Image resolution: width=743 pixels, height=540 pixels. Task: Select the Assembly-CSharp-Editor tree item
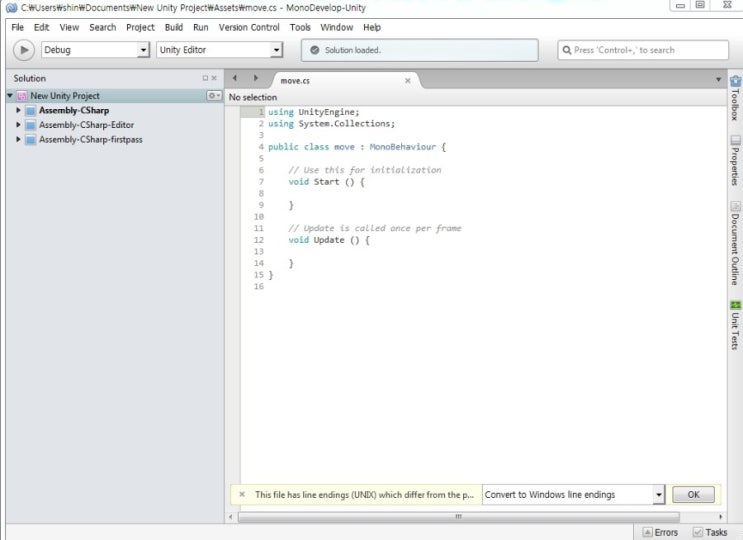pos(87,125)
